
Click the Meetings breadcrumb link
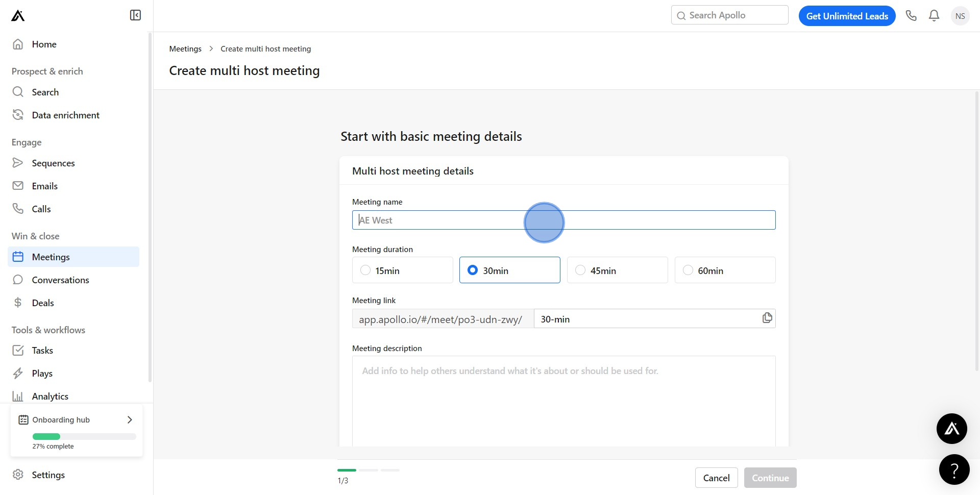click(185, 48)
